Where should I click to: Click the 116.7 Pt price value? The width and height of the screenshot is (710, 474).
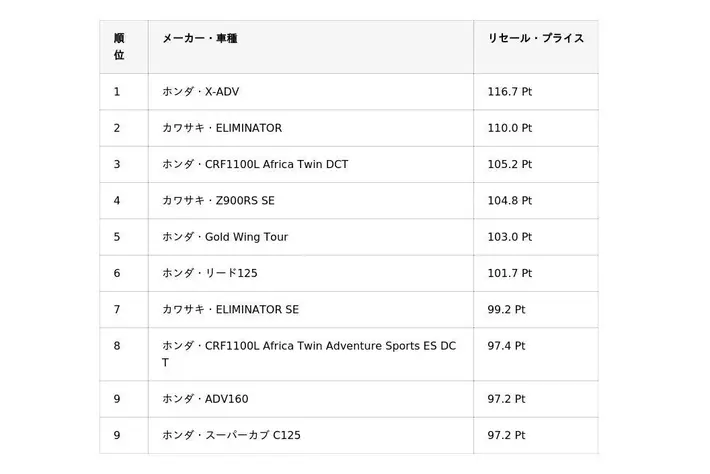tap(510, 92)
